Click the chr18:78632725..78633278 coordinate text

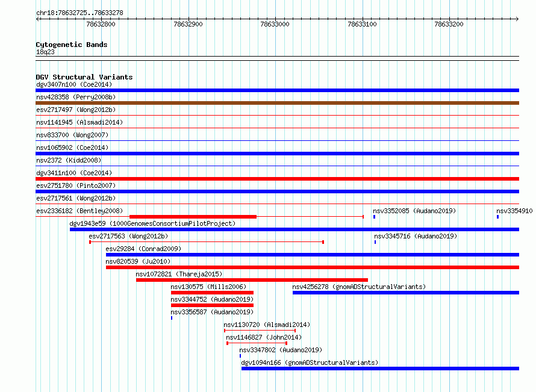(x=79, y=13)
